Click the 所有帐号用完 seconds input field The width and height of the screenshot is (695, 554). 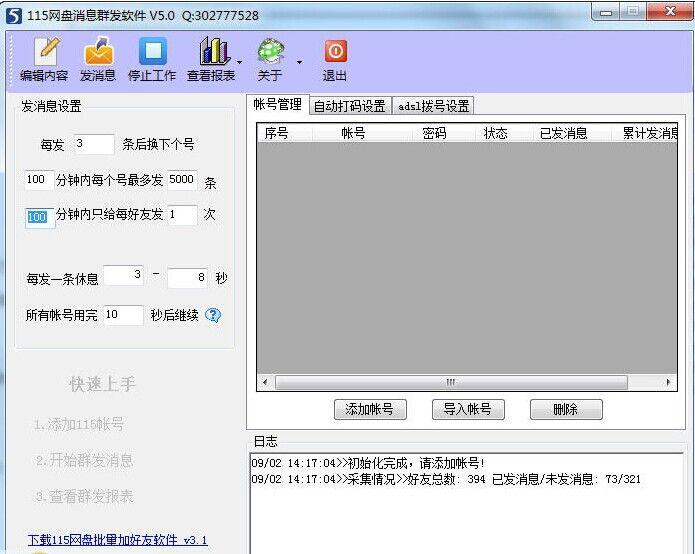(x=123, y=315)
